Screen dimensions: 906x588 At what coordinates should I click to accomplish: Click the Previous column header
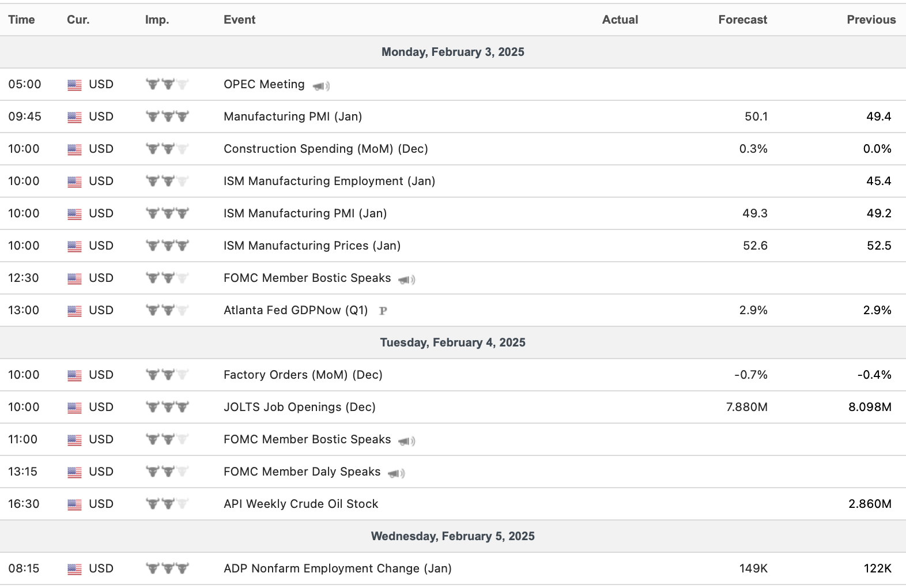[x=871, y=20]
